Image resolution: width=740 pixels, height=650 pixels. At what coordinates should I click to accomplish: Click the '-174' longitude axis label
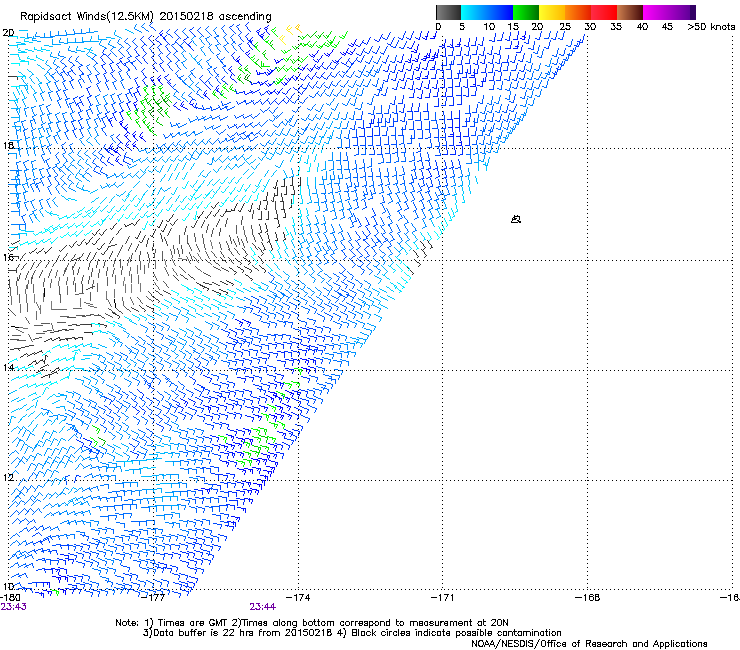[298, 598]
